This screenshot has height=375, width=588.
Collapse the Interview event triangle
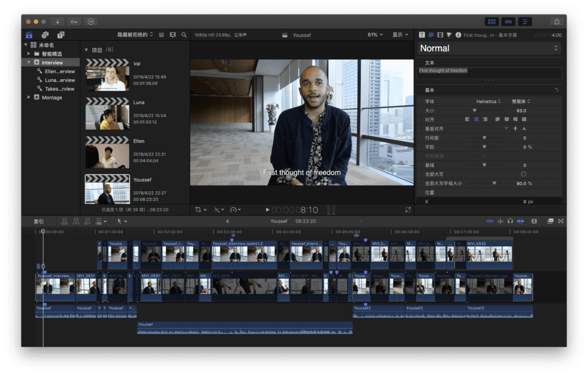(29, 62)
